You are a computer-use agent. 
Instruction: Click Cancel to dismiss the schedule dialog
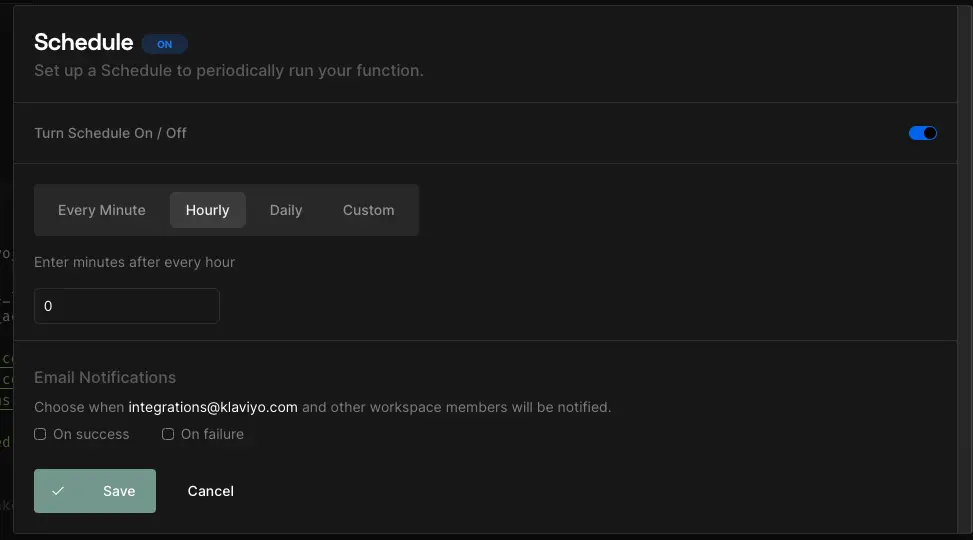[211, 491]
